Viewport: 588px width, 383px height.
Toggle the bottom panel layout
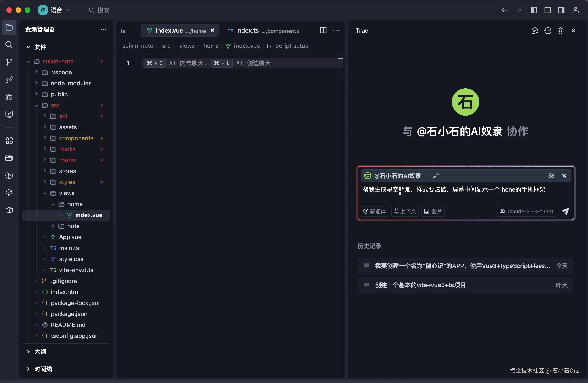tap(547, 10)
